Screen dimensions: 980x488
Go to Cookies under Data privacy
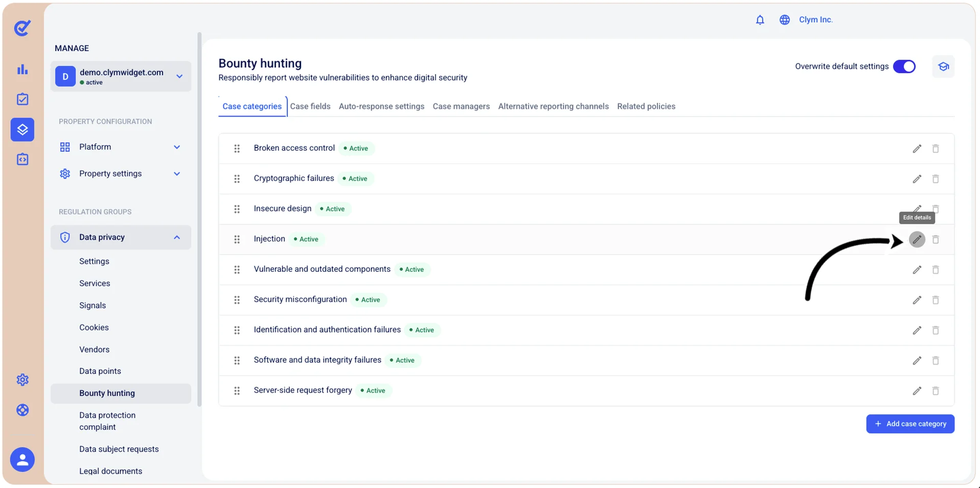coord(94,328)
